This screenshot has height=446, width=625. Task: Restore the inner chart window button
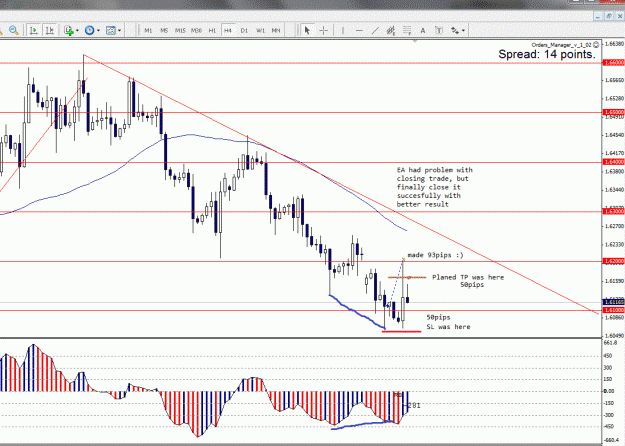tap(609, 16)
